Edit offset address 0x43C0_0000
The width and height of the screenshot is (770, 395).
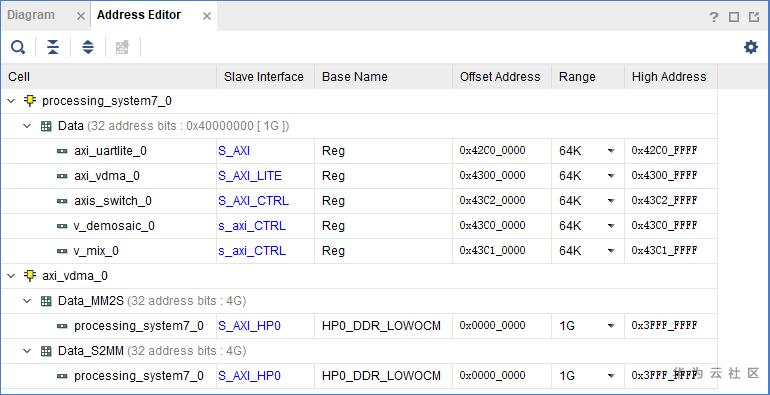(493, 226)
